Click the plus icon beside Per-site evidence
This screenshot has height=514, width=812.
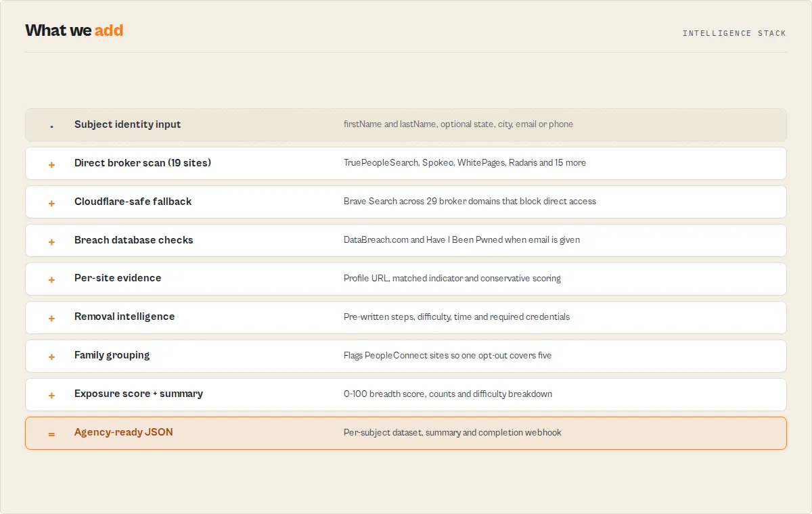[51, 280]
